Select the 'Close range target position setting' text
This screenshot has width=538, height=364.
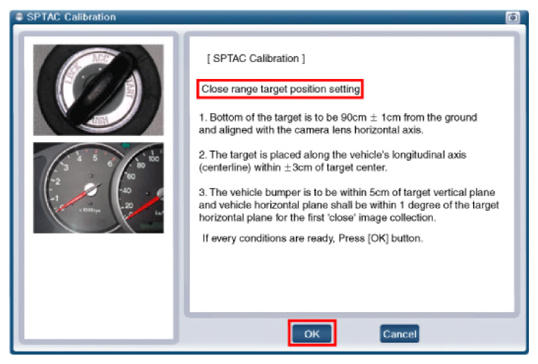pyautogui.click(x=280, y=89)
